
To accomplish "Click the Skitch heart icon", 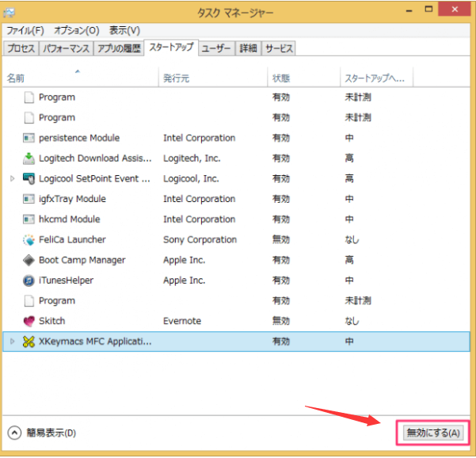I will click(x=29, y=322).
